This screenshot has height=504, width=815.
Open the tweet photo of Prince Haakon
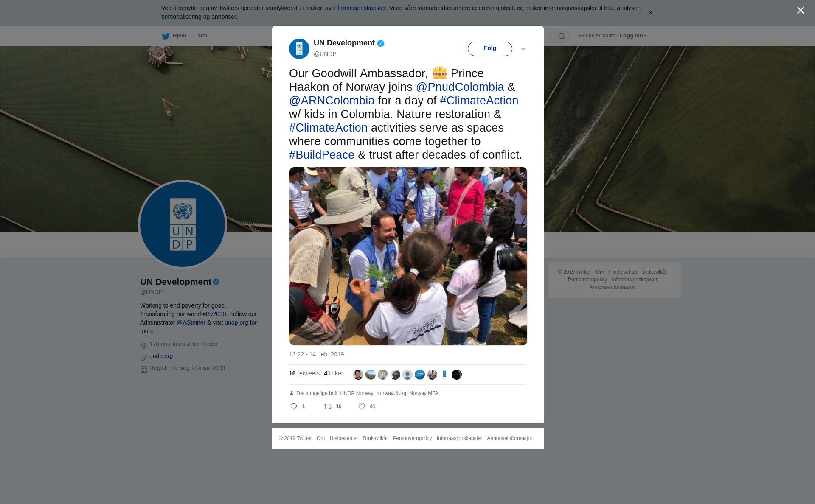tap(408, 256)
